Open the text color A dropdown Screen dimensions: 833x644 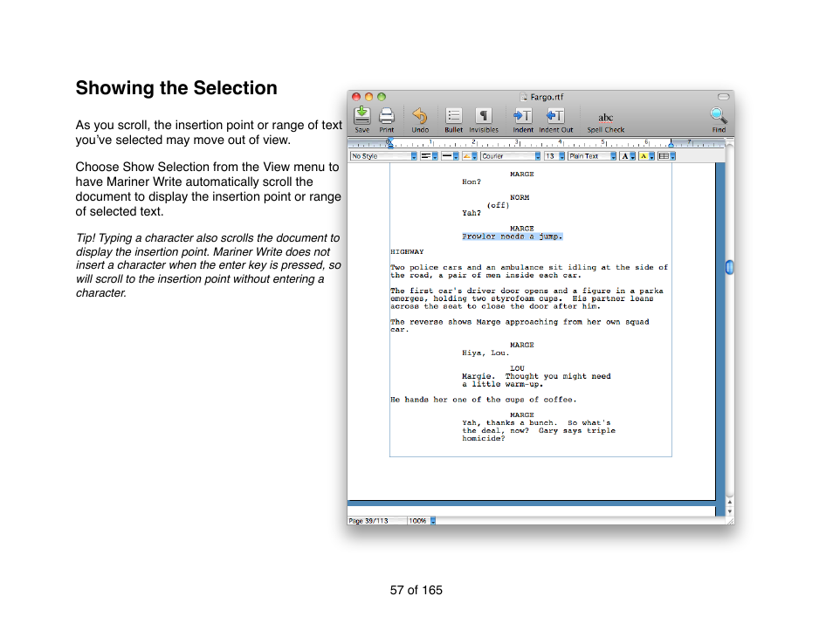pos(628,156)
